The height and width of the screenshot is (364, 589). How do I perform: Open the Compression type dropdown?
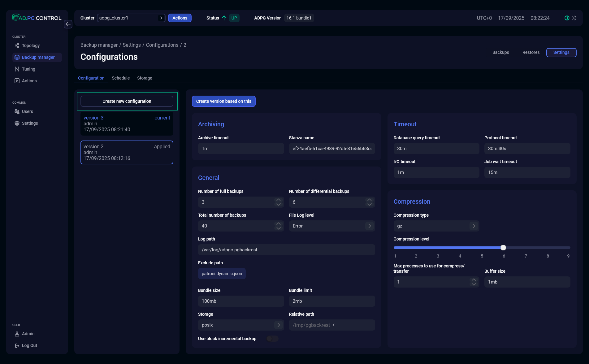[474, 226]
